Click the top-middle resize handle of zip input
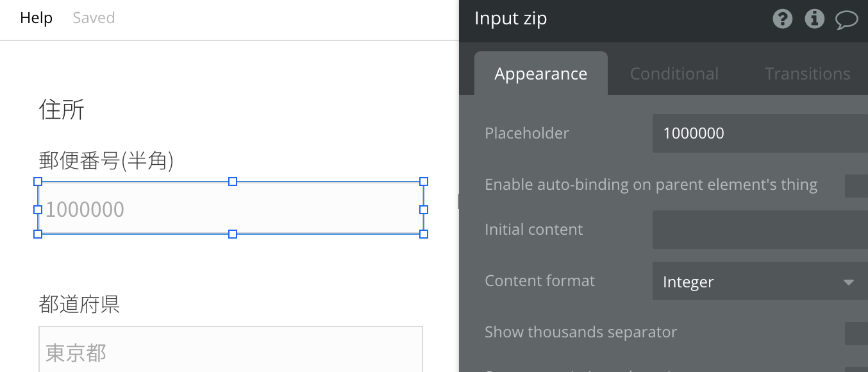The height and width of the screenshot is (372, 868). pos(233,182)
